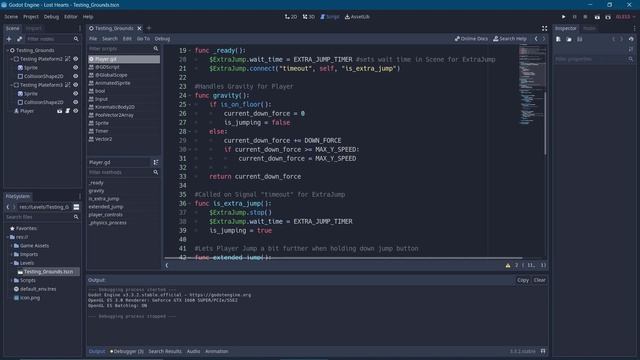Open the Scene menu
The image size is (640, 360).
point(11,17)
